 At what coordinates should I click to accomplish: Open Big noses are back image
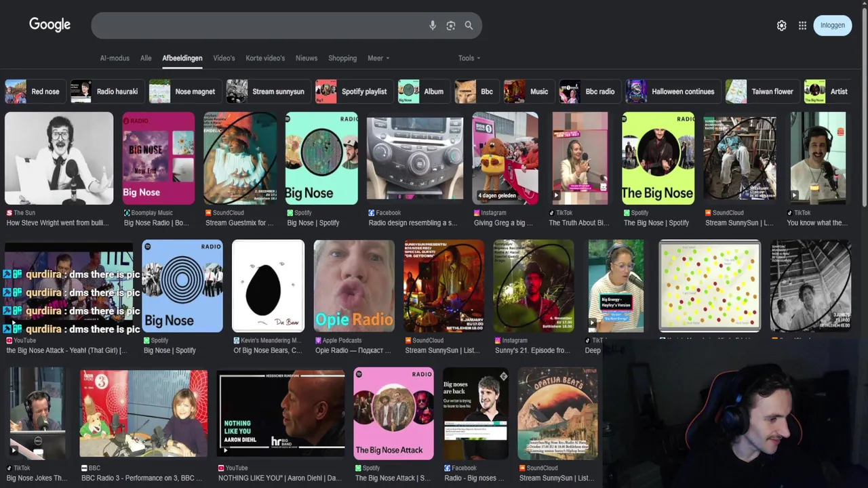click(x=475, y=413)
